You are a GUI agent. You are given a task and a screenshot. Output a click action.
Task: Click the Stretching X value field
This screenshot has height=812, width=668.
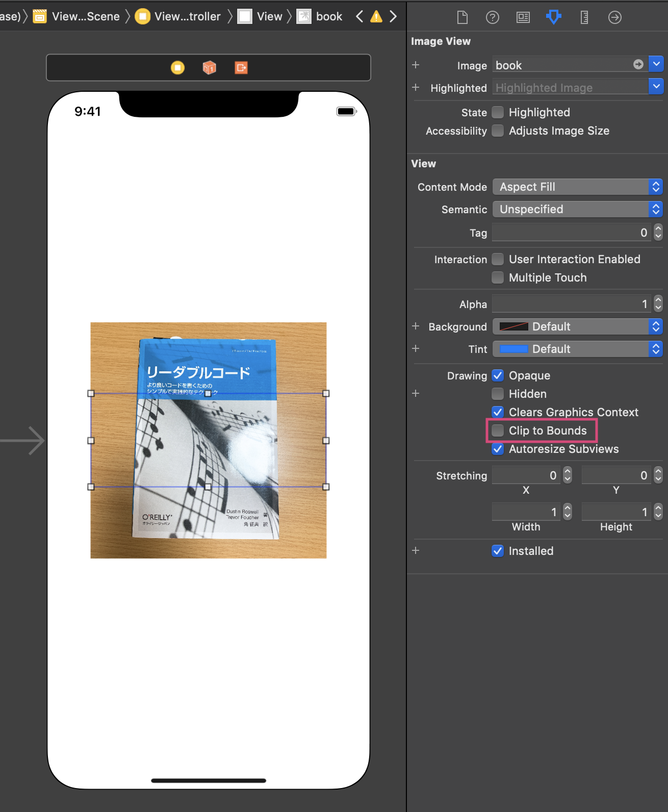pos(526,475)
